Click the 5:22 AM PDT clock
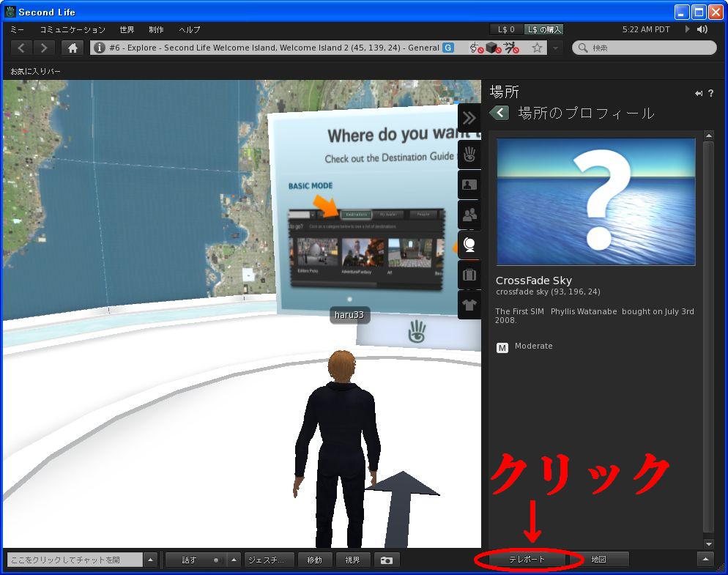Image resolution: width=728 pixels, height=575 pixels. [x=646, y=29]
